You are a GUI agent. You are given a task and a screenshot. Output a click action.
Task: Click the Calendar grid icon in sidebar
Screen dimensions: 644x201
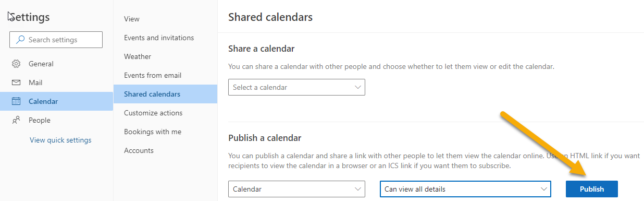tap(16, 101)
